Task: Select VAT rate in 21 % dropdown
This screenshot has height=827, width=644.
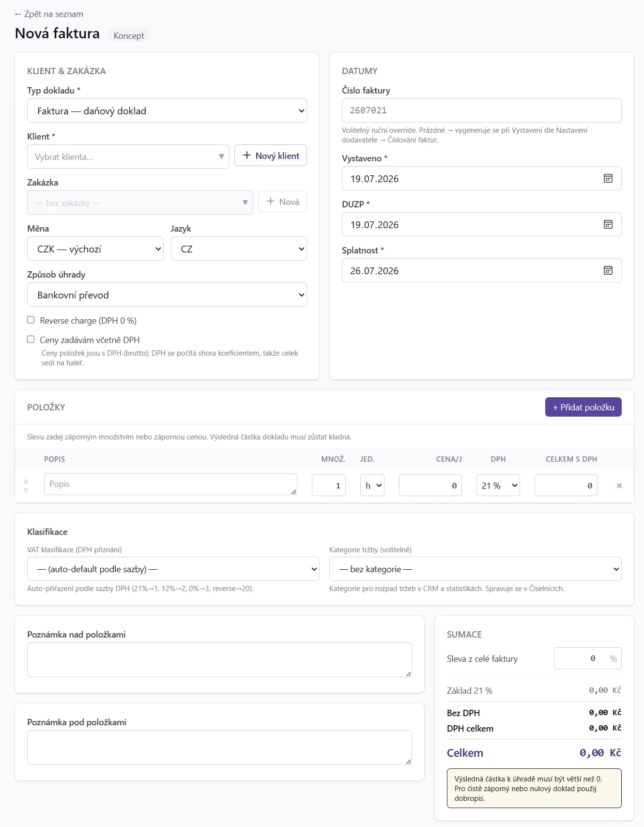Action: pyautogui.click(x=498, y=485)
